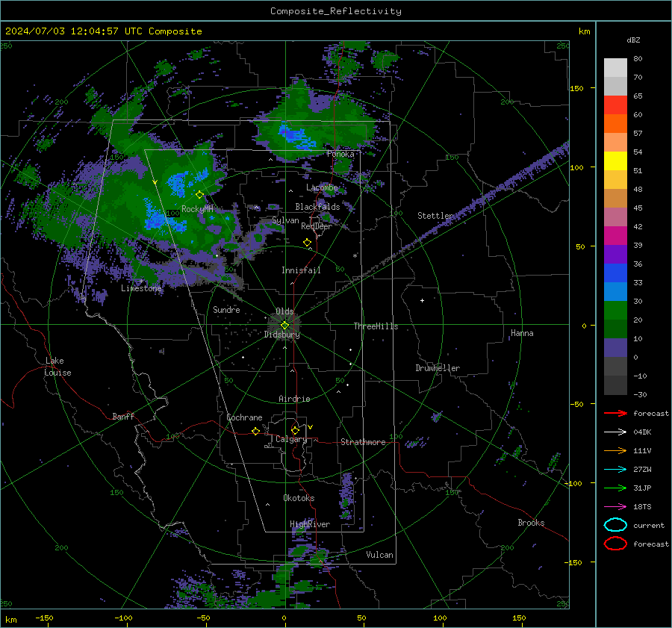Screen dimensions: 672x628
Task: Click the red forecast ellipse icon
Action: pos(615,544)
